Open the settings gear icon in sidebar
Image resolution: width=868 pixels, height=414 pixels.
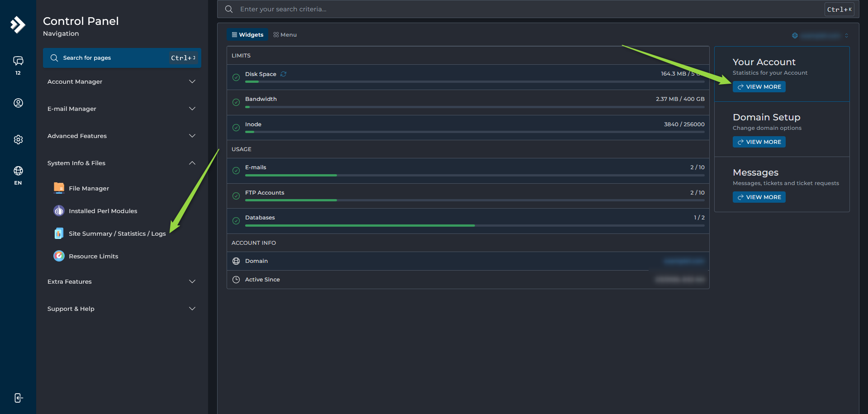[18, 139]
